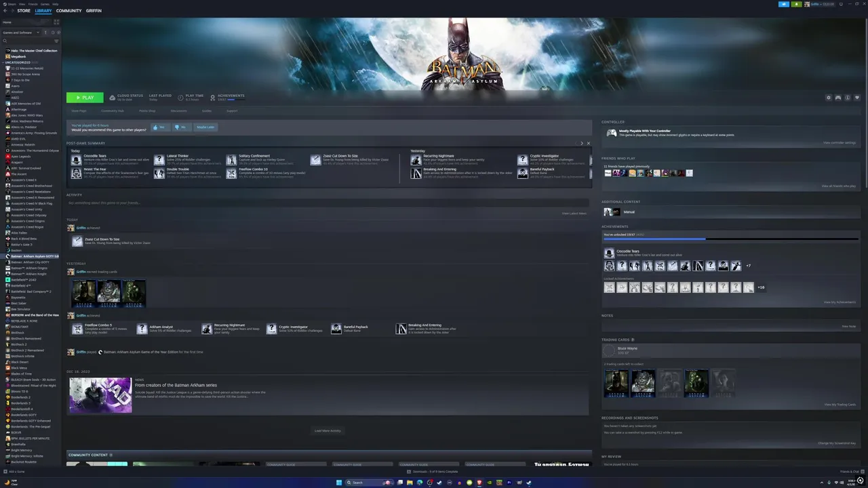Show game info icon
This screenshot has height=488, width=868.
pyautogui.click(x=848, y=98)
